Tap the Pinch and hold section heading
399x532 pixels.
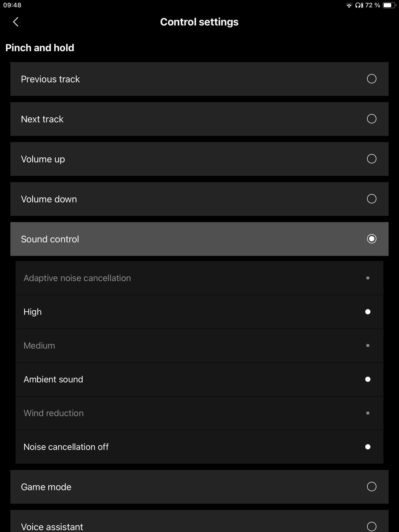pos(40,48)
